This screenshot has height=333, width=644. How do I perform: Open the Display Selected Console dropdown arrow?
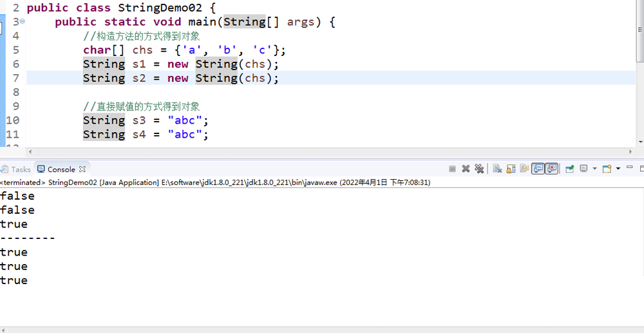click(x=594, y=169)
